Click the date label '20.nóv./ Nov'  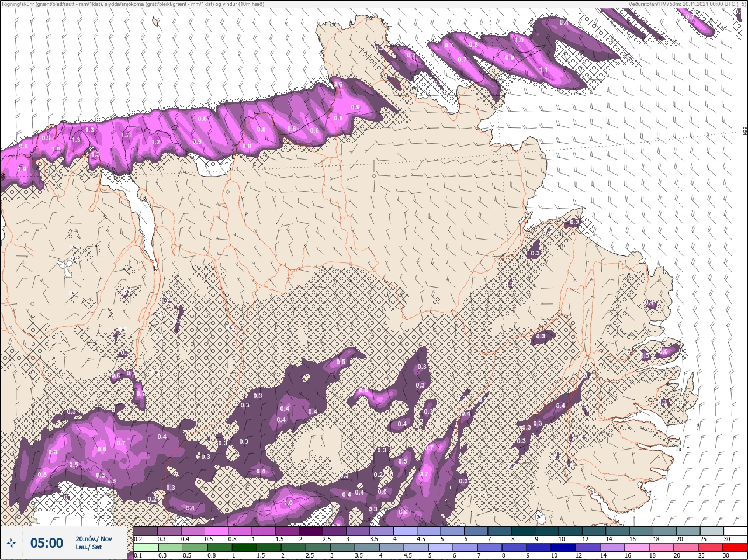click(x=93, y=539)
